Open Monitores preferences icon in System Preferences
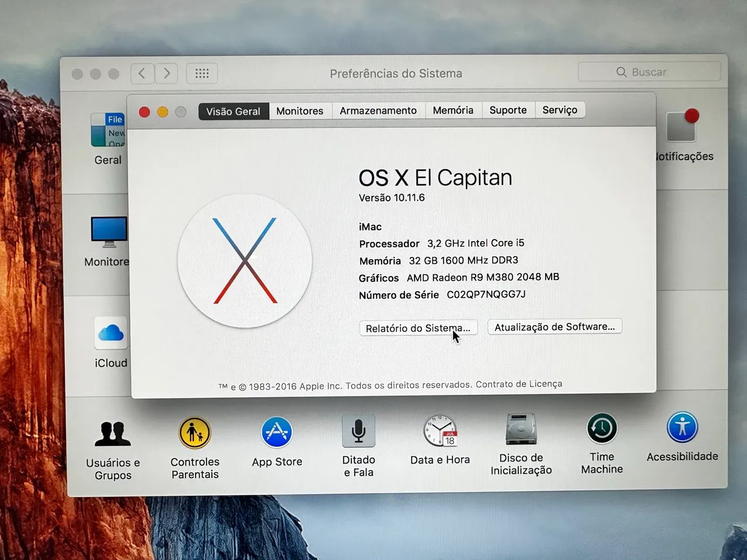Screen dimensions: 747x560 click(109, 233)
